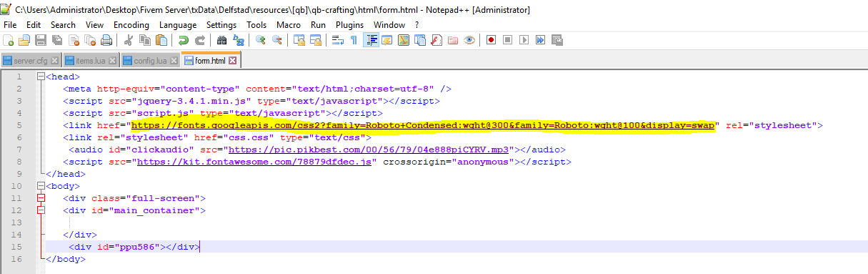Open the Document List panel icon

coord(420,39)
